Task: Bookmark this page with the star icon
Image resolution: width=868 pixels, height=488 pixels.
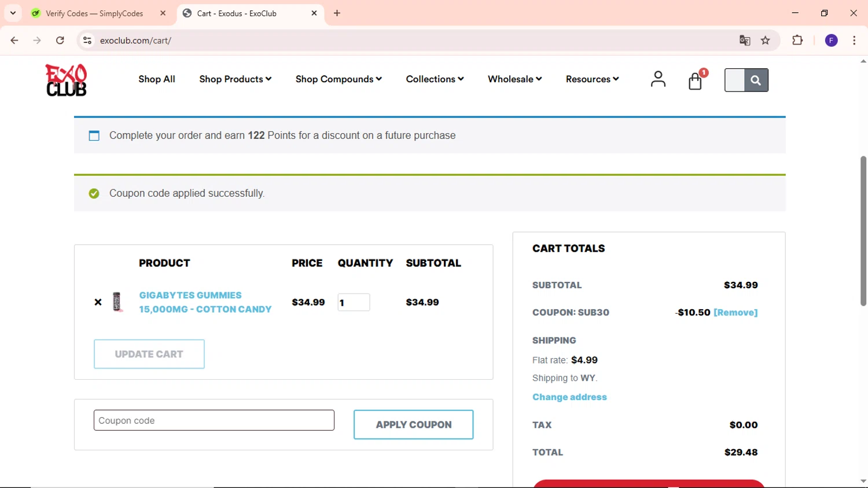Action: click(x=766, y=41)
